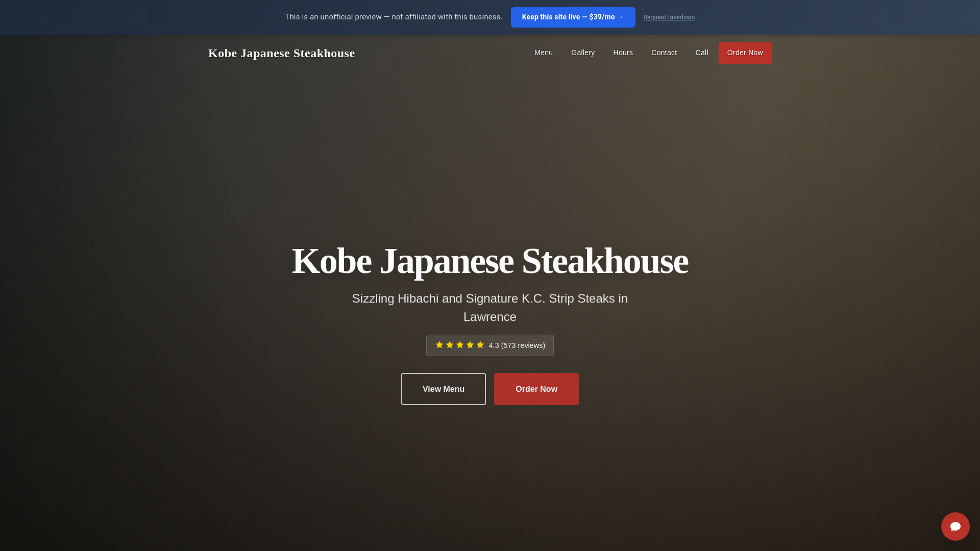Go to the Gallery section
980x551 pixels.
(x=583, y=53)
